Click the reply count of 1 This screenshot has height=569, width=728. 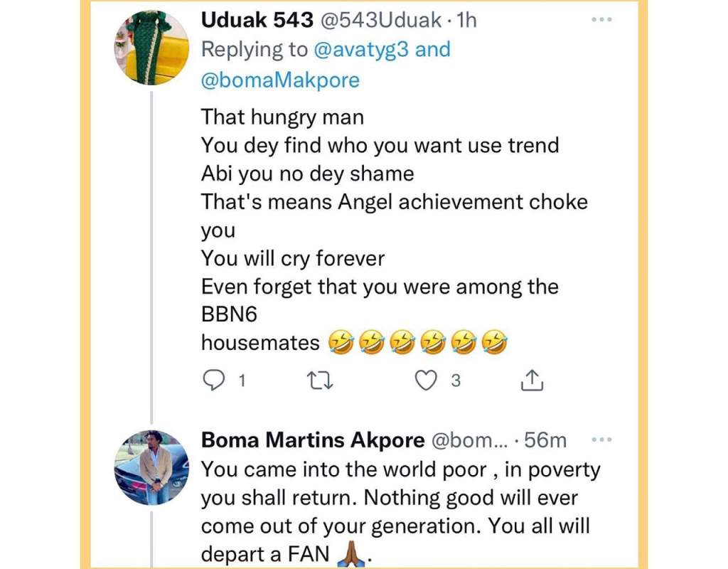pyautogui.click(x=242, y=381)
